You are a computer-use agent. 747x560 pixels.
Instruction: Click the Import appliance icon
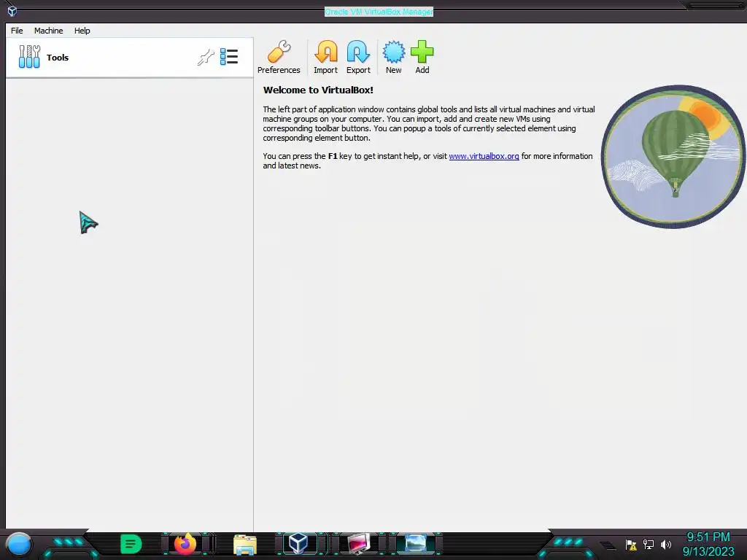click(x=326, y=52)
